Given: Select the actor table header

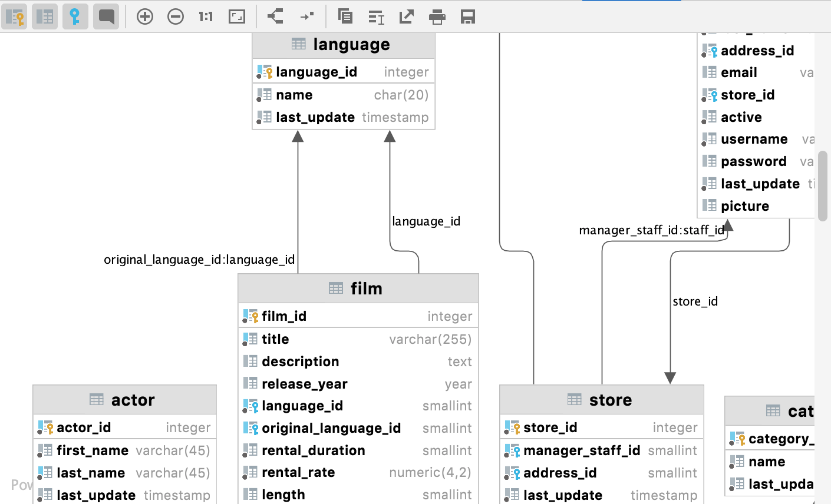Looking at the screenshot, I should pyautogui.click(x=125, y=400).
